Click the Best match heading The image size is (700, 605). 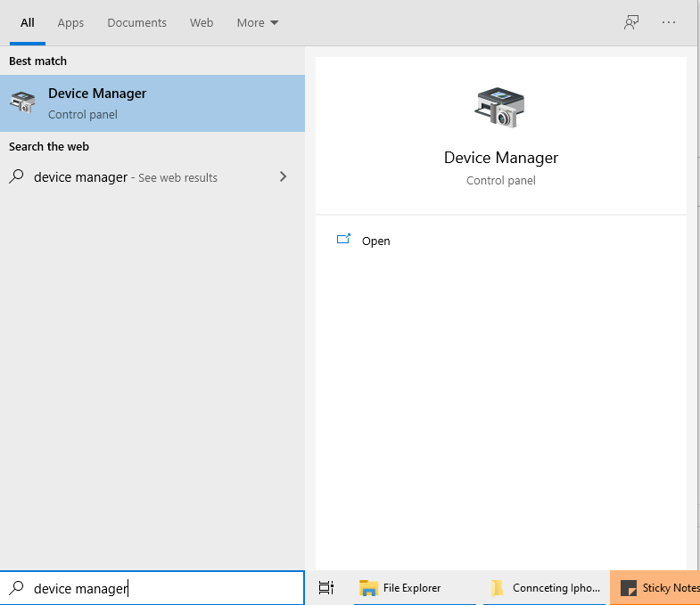(38, 61)
